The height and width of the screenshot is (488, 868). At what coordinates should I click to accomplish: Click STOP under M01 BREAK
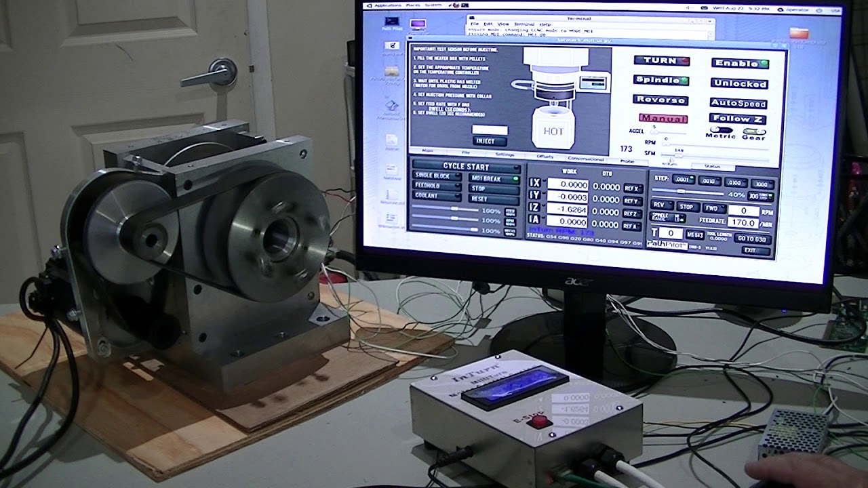pos(494,189)
